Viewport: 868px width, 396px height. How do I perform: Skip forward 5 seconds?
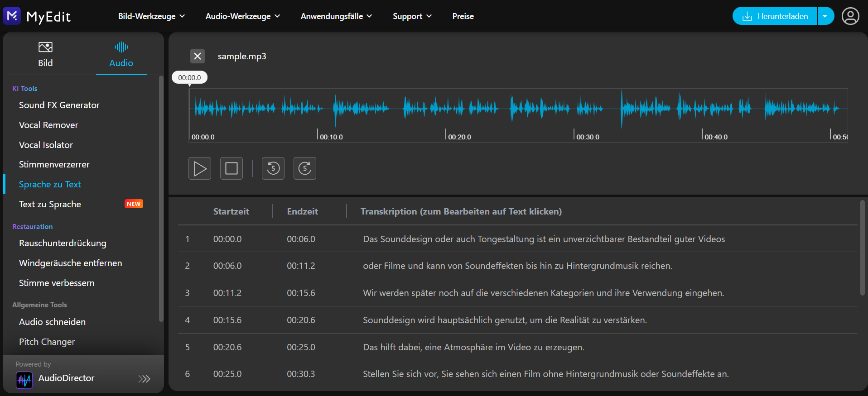[305, 168]
